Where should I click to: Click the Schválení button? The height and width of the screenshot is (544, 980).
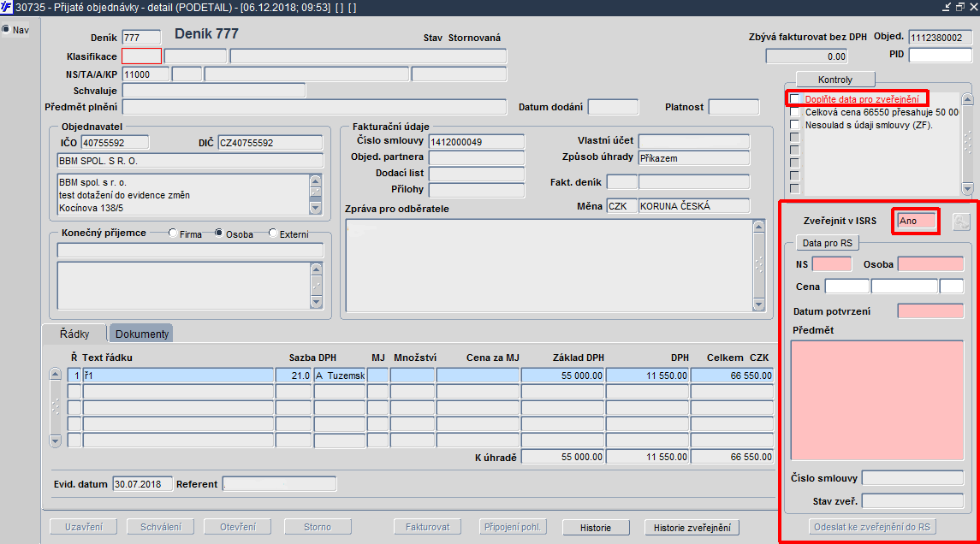(x=161, y=527)
